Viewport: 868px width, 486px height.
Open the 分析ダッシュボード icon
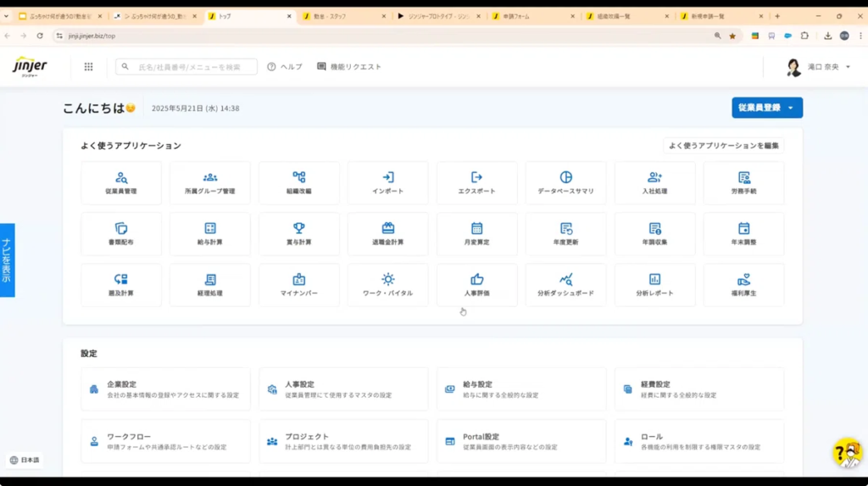[x=565, y=285]
